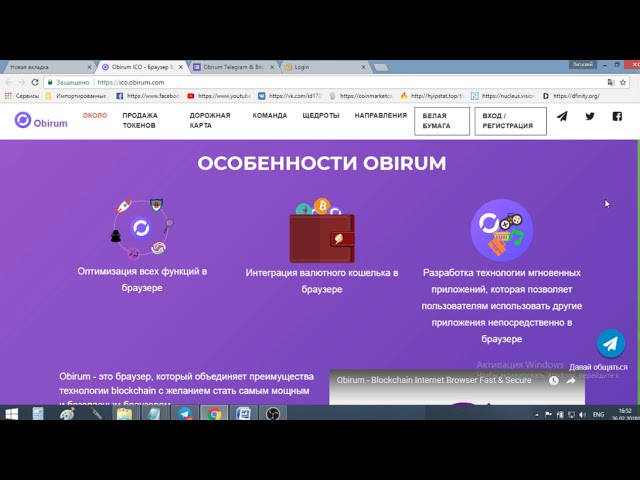
Task: Open the ЩЕДРОТЫ menu item
Action: click(x=321, y=116)
